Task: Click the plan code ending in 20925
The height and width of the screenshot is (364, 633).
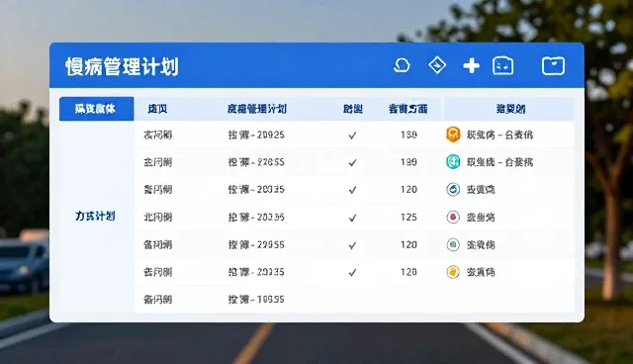Action: tap(256, 135)
